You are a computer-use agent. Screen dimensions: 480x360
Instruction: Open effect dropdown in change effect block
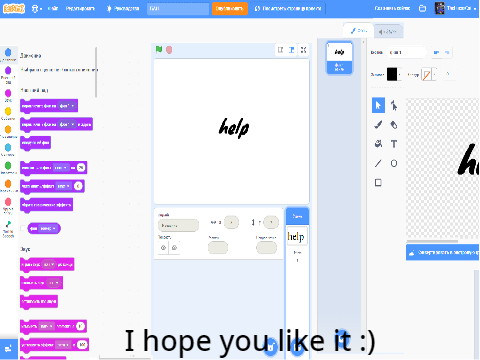tap(61, 168)
